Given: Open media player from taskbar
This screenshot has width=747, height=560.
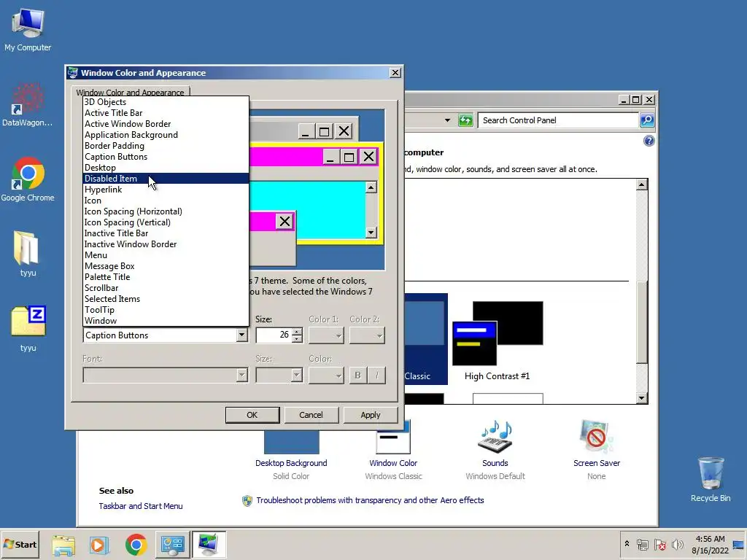Looking at the screenshot, I should point(99,545).
